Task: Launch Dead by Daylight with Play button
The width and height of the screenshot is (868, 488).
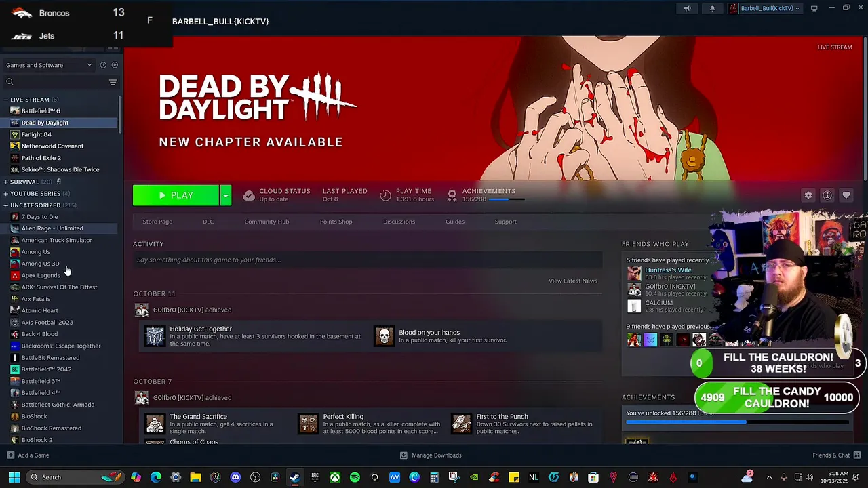Action: click(176, 195)
